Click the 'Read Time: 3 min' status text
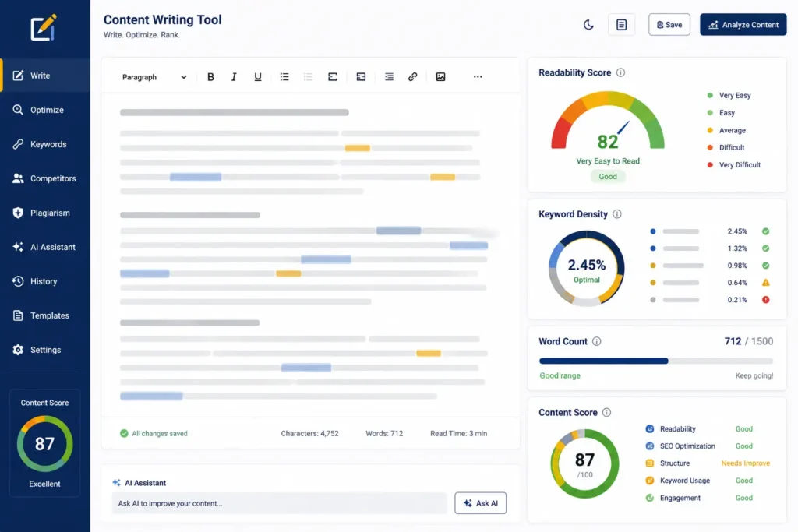Image resolution: width=798 pixels, height=532 pixels. tap(458, 433)
